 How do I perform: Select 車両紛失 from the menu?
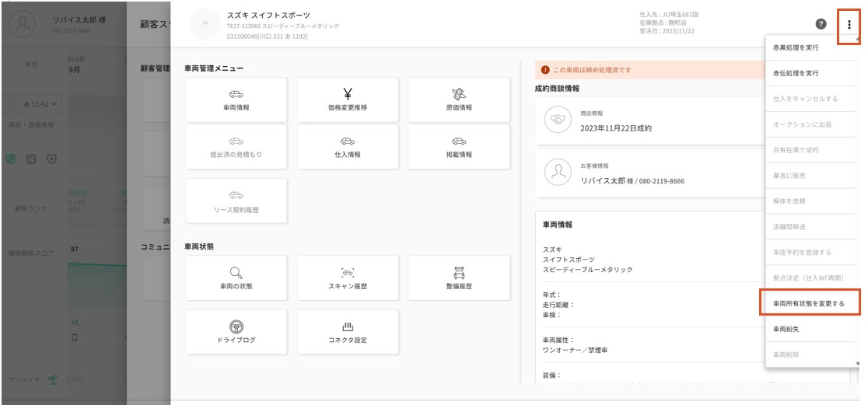[x=812, y=329]
